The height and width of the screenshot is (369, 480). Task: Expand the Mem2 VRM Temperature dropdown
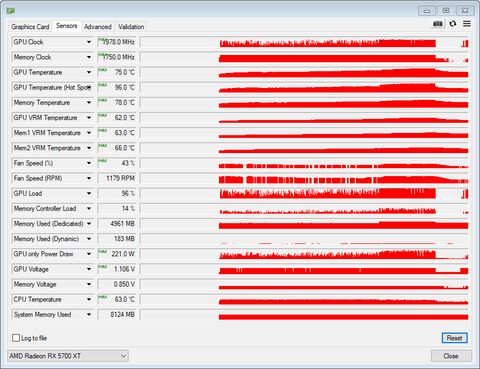click(x=89, y=148)
